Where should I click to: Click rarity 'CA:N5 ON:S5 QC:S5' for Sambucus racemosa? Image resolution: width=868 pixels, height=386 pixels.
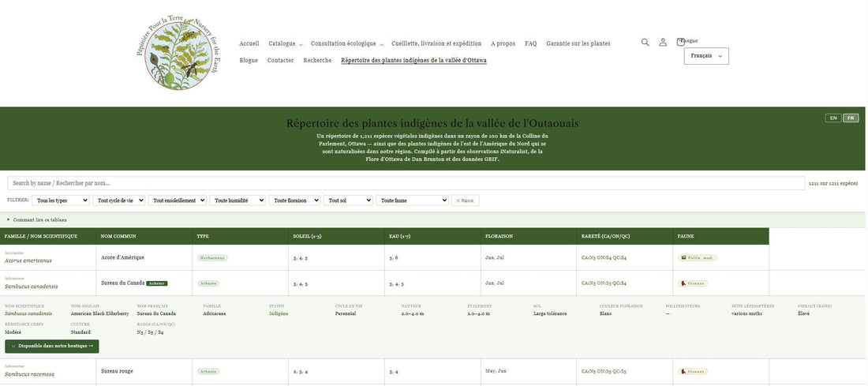tap(604, 371)
